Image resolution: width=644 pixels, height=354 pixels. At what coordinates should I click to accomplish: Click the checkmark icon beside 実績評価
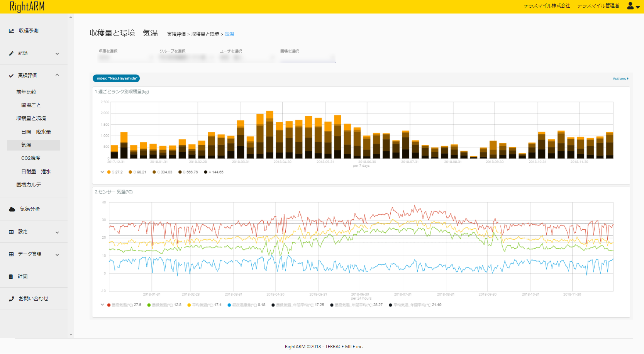[x=11, y=76]
